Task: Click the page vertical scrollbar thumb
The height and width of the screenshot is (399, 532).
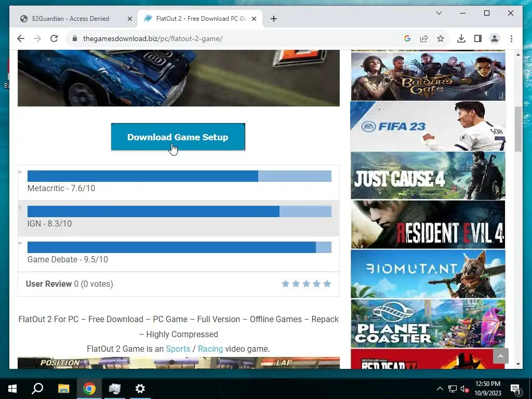Action: point(518,129)
